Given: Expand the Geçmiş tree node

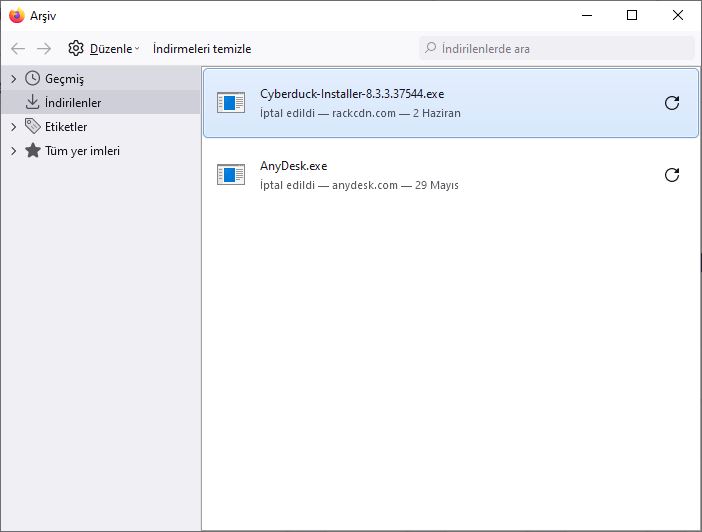Looking at the screenshot, I should pos(13,79).
